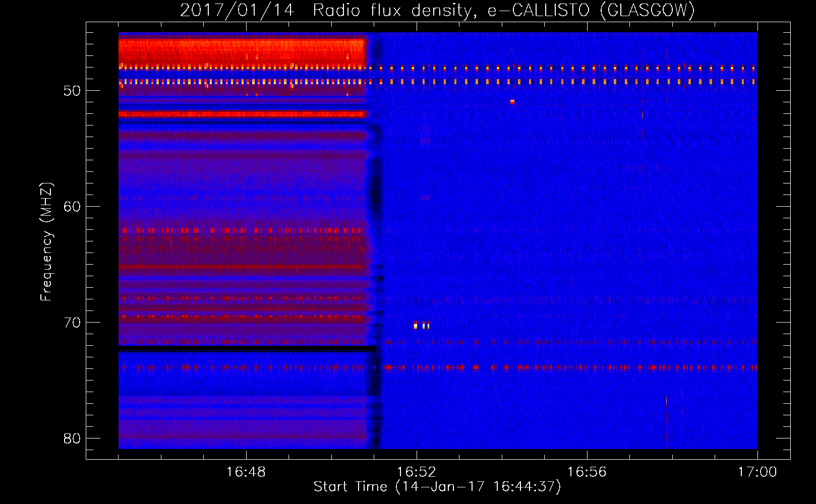816x504 pixels.
Task: Click the black horizontal gap near 72 MHz
Action: click(247, 348)
